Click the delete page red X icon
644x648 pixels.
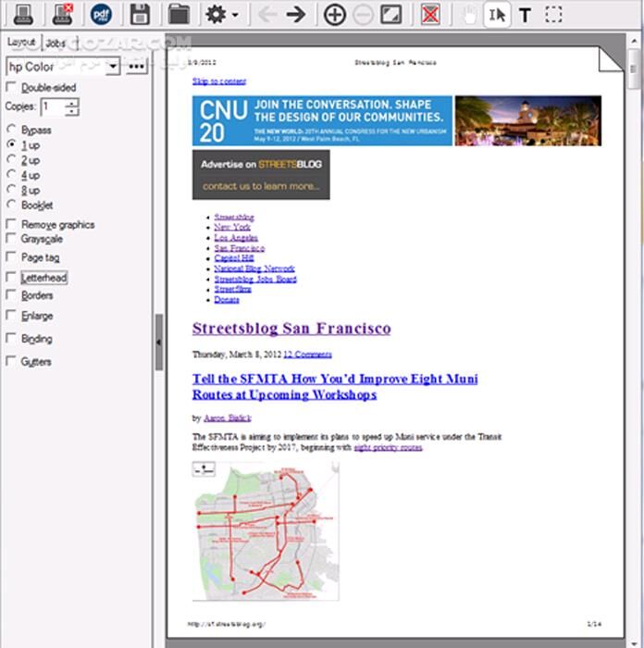click(429, 14)
